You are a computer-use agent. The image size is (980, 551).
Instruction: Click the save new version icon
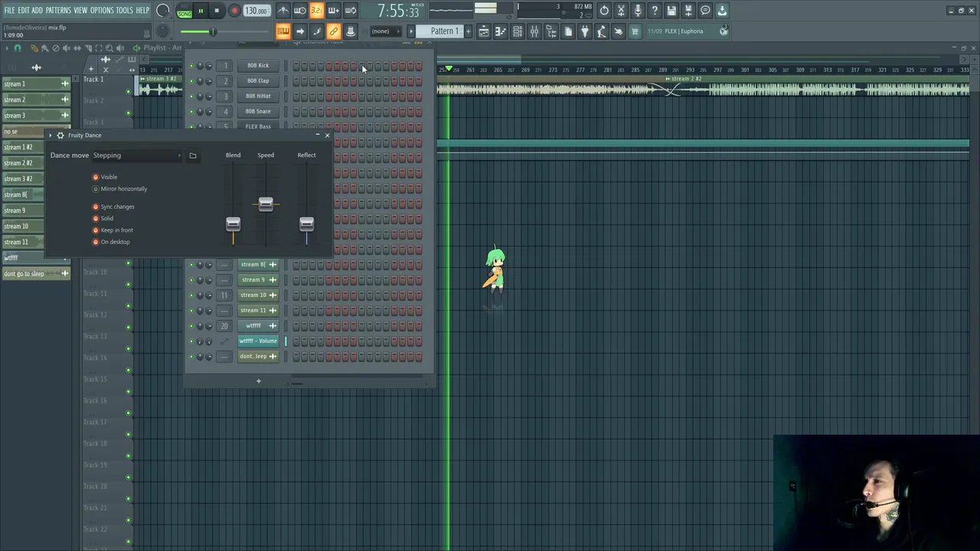point(688,11)
